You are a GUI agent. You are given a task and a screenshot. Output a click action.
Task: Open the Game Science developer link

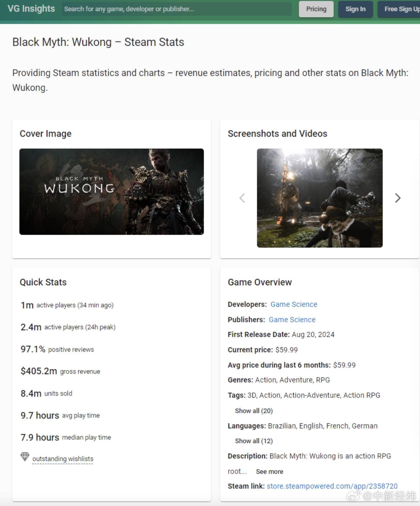tap(294, 304)
